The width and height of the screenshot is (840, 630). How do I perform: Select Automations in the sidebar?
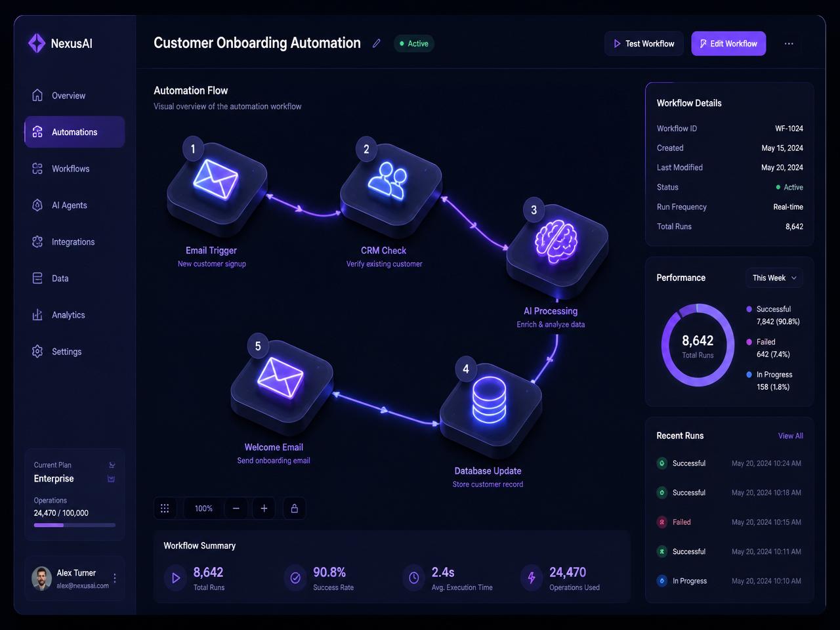[74, 132]
